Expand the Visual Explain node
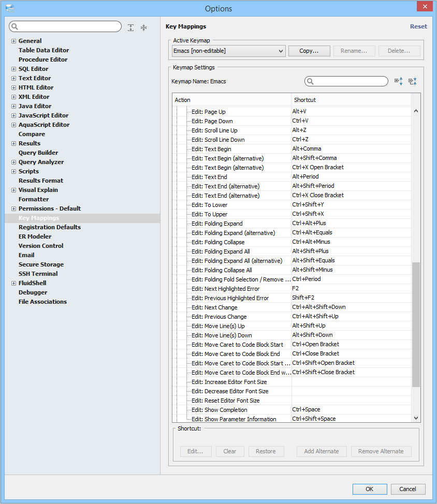 tap(13, 190)
